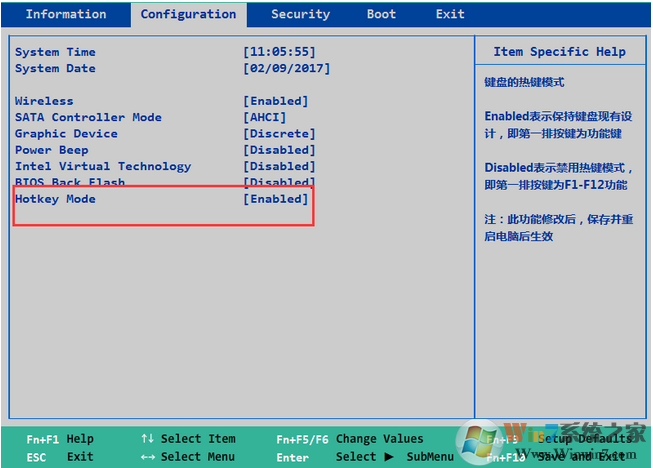Select the System Date label
The width and height of the screenshot is (653, 468).
pyautogui.click(x=55, y=68)
